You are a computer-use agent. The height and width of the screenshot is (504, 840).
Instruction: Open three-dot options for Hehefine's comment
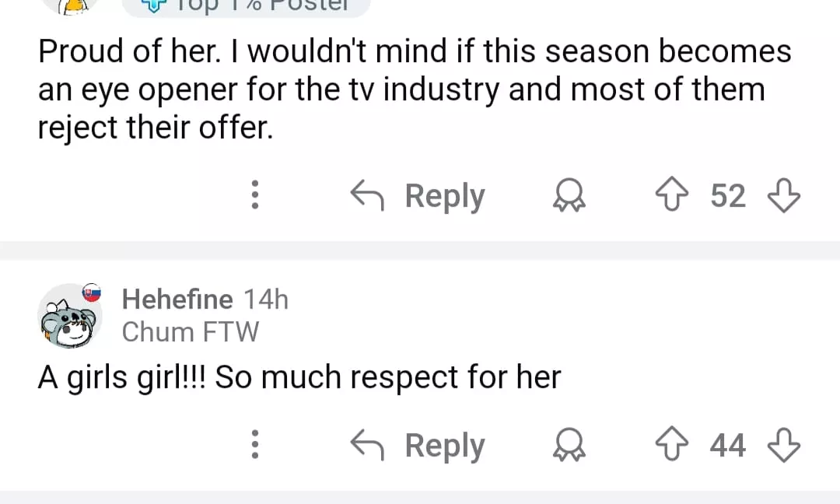pos(254,446)
